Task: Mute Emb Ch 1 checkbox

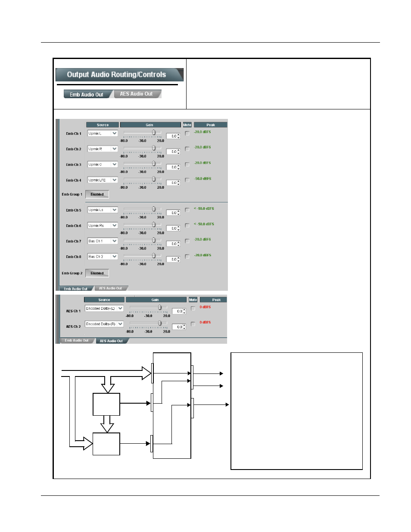Action: pyautogui.click(x=187, y=134)
